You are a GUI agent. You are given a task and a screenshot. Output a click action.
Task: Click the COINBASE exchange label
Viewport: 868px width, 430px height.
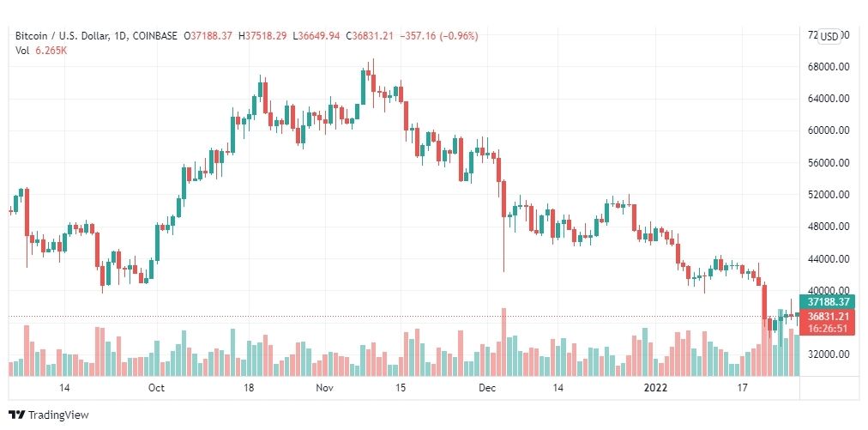(155, 36)
